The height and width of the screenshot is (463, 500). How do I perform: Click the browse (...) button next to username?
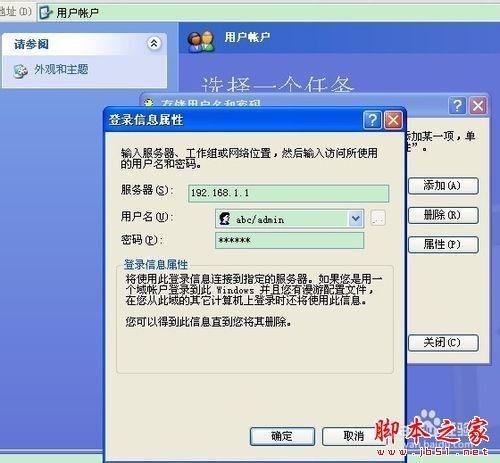click(x=378, y=219)
